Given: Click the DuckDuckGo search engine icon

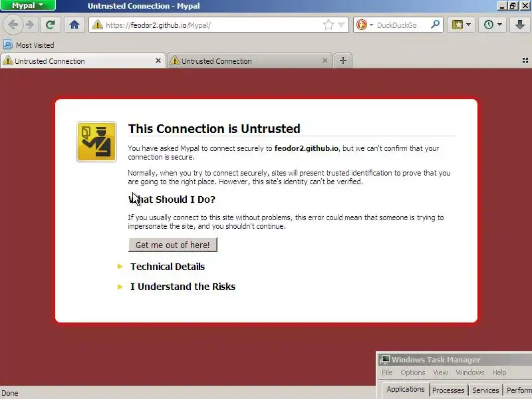Looking at the screenshot, I should pos(362,25).
